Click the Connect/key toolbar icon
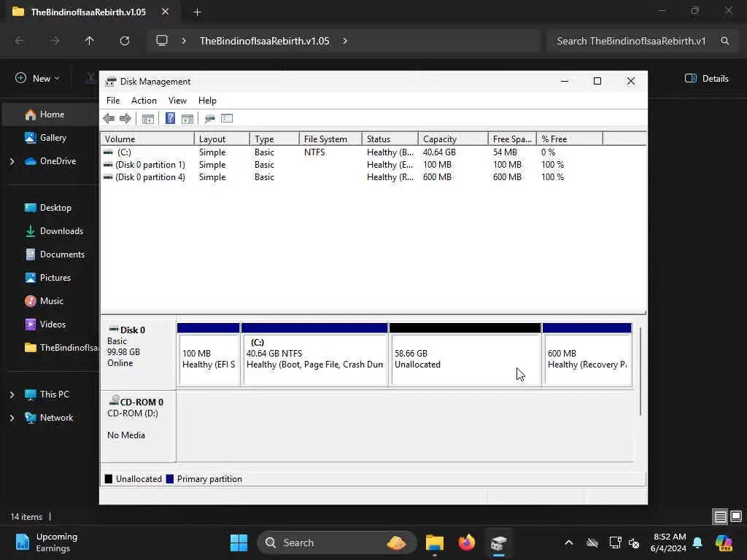Image resolution: width=747 pixels, height=560 pixels. [209, 119]
